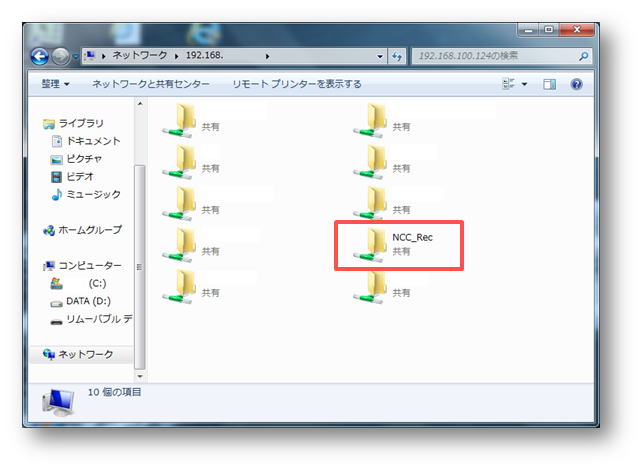Select the 192.168. breadcrumb segment

(205, 55)
